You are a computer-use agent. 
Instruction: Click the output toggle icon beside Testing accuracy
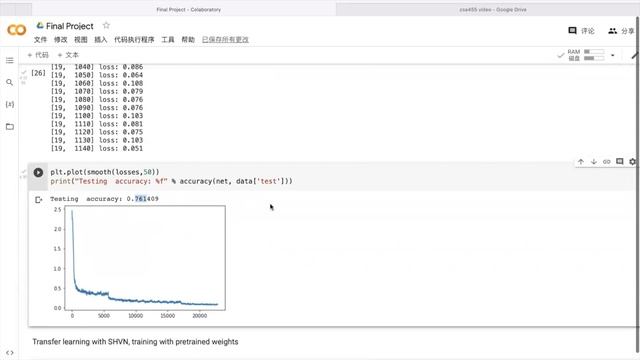[x=39, y=200]
